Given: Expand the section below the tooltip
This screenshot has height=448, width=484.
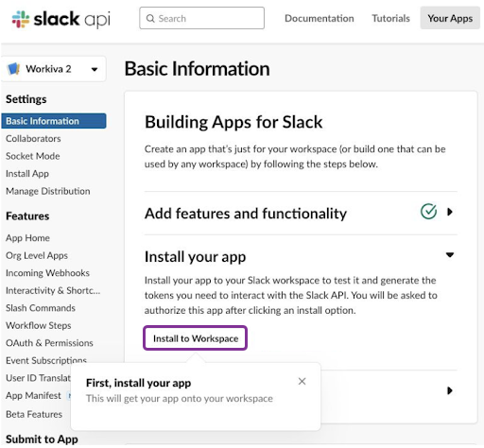Looking at the screenshot, I should [x=450, y=390].
